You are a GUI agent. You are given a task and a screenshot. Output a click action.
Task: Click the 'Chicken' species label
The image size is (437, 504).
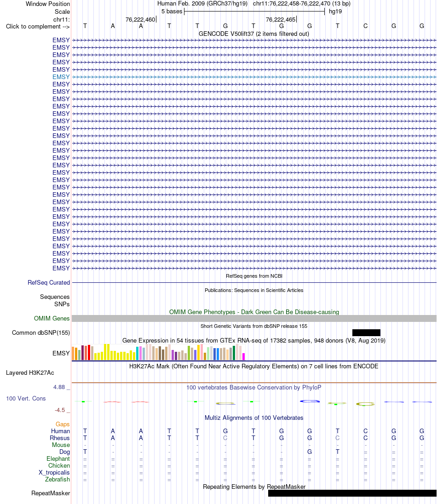[x=59, y=466]
